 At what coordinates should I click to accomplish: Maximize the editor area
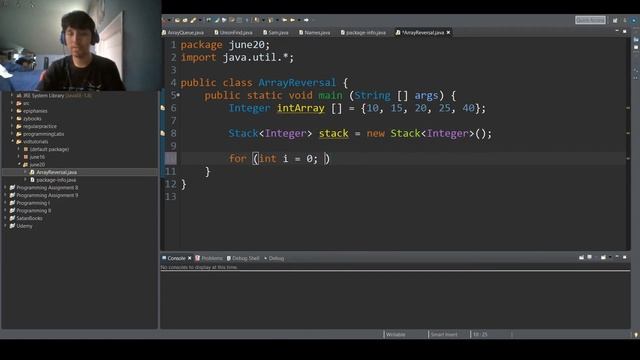pos(624,31)
